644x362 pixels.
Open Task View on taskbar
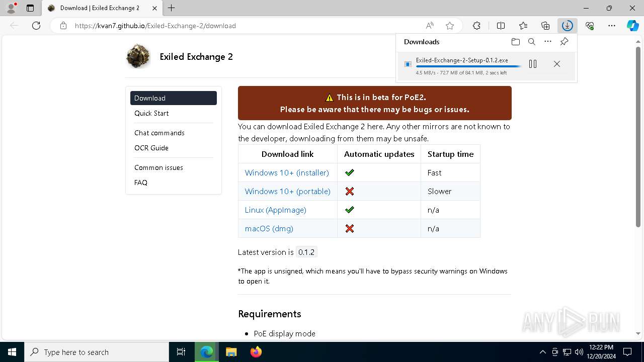point(181,352)
